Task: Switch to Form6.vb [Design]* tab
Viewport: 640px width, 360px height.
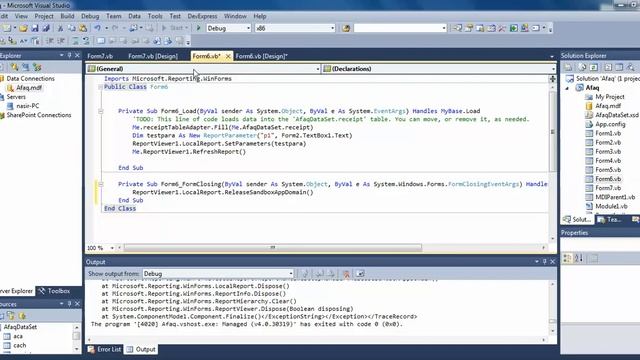Action: click(x=262, y=56)
